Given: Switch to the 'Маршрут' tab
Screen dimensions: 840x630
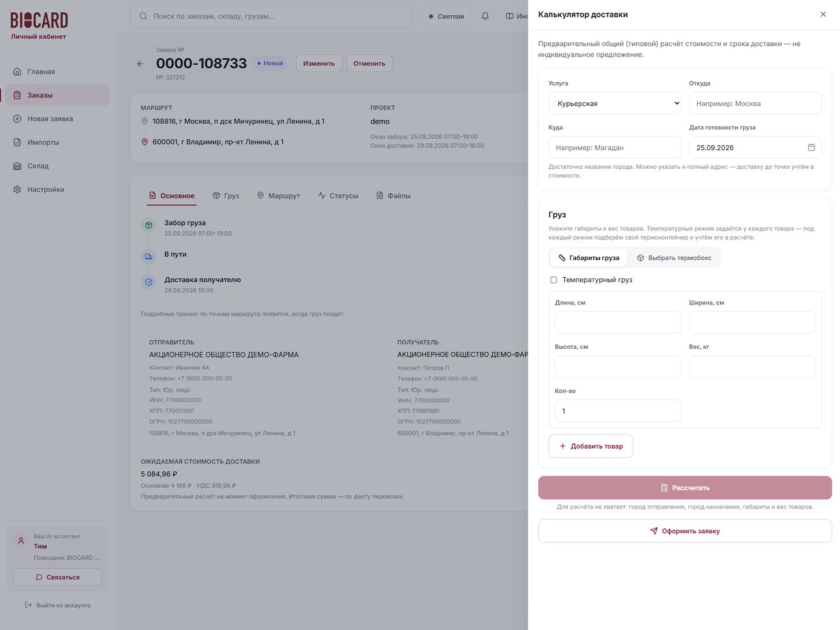Looking at the screenshot, I should (279, 196).
